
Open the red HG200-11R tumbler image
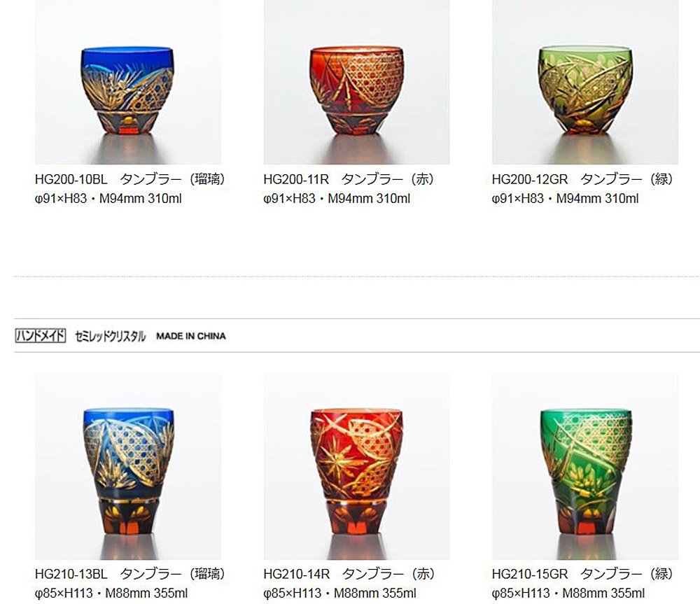[357, 82]
